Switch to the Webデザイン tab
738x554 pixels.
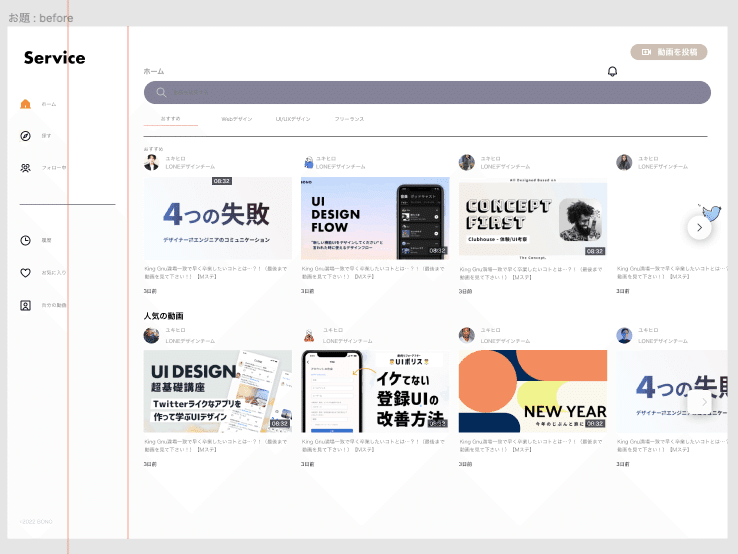coord(237,119)
